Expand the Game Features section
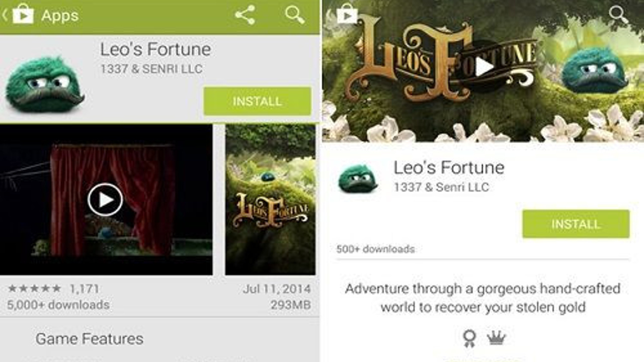 [89, 339]
